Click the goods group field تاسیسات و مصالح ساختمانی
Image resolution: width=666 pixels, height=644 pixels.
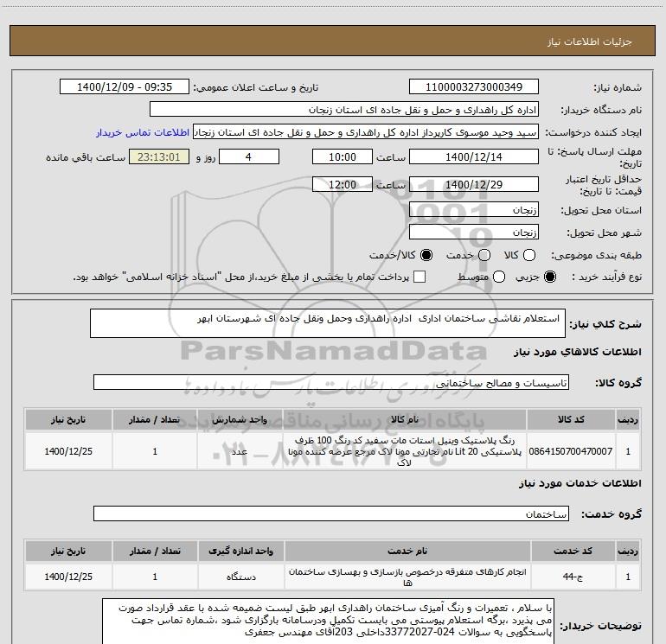(x=331, y=382)
